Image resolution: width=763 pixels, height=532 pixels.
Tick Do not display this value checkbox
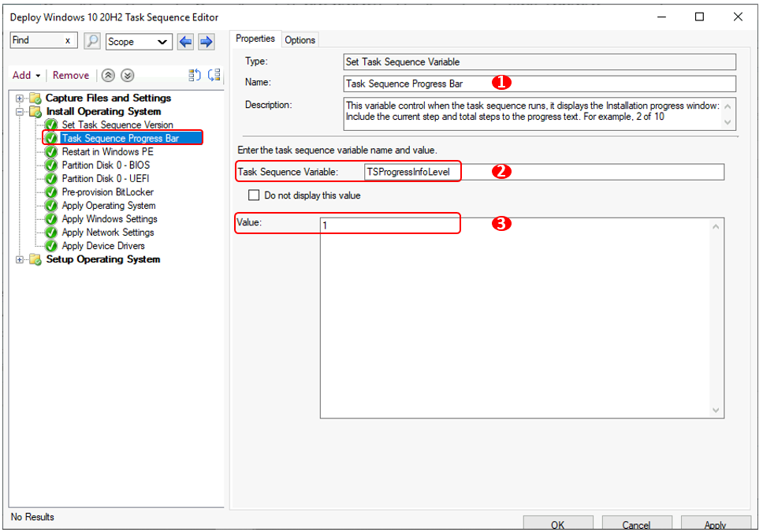click(x=254, y=195)
